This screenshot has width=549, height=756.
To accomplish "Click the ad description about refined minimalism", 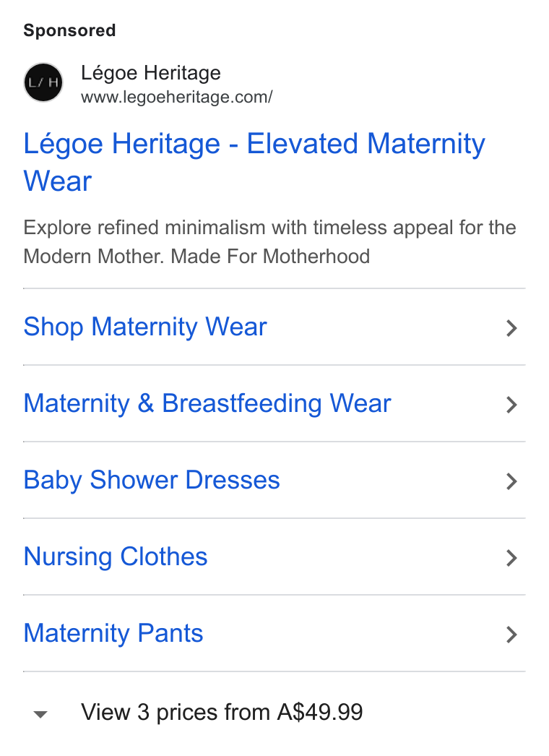I will 270,241.
